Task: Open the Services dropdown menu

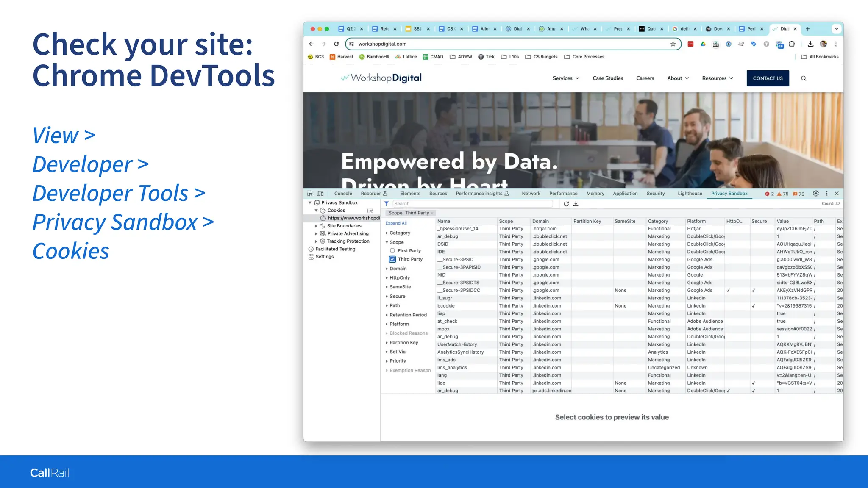Action: [566, 78]
